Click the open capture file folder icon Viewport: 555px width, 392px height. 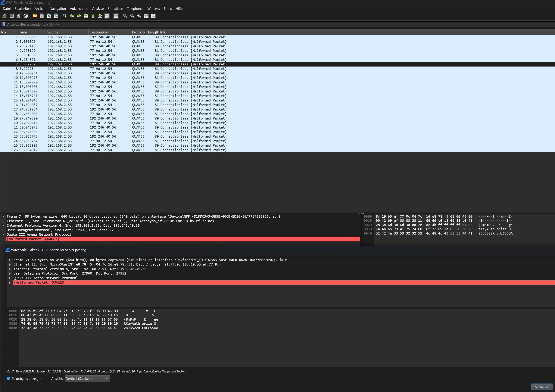click(35, 16)
